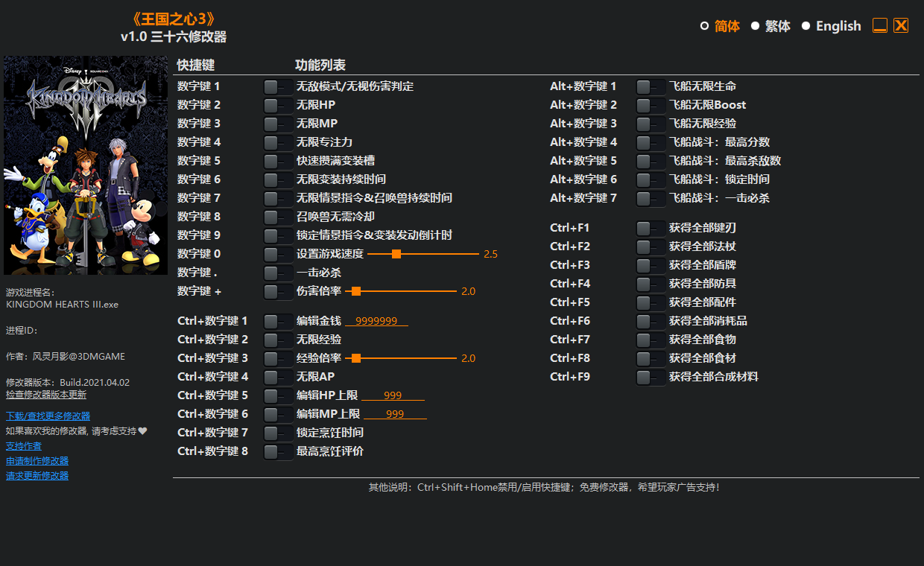This screenshot has height=566, width=924.
Task: Toggle 一击必杀 switch for 数字键 . hotkey
Action: (x=278, y=273)
